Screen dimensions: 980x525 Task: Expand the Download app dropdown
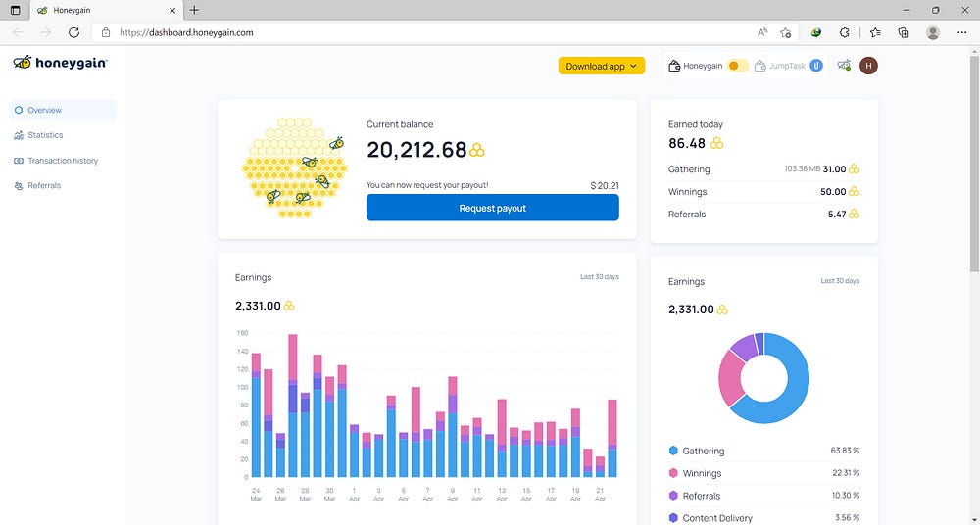602,66
